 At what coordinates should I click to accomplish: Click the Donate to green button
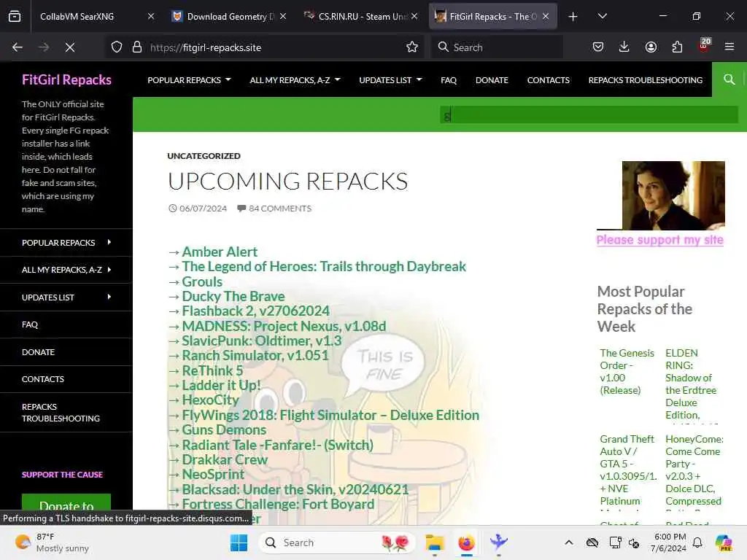coord(66,502)
